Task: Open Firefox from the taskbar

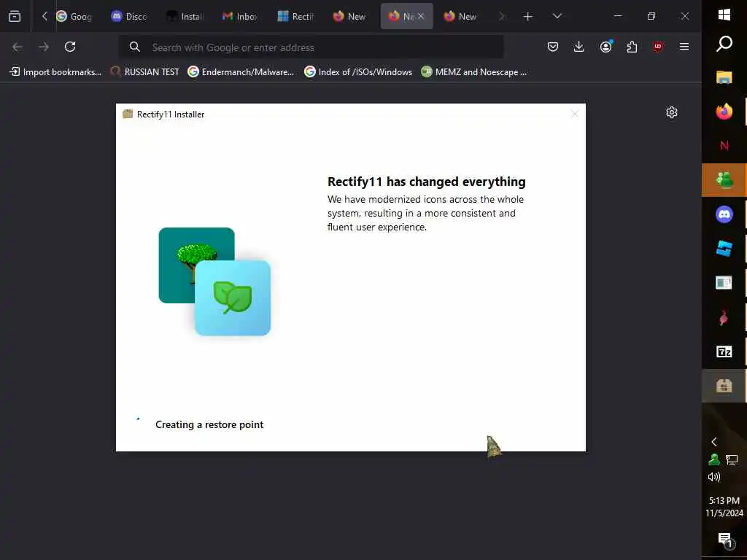Action: pyautogui.click(x=724, y=112)
